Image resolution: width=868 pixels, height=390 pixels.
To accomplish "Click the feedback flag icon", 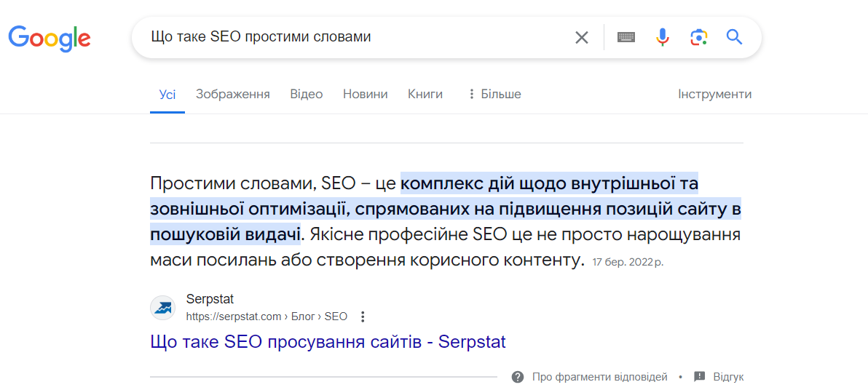I will click(699, 377).
